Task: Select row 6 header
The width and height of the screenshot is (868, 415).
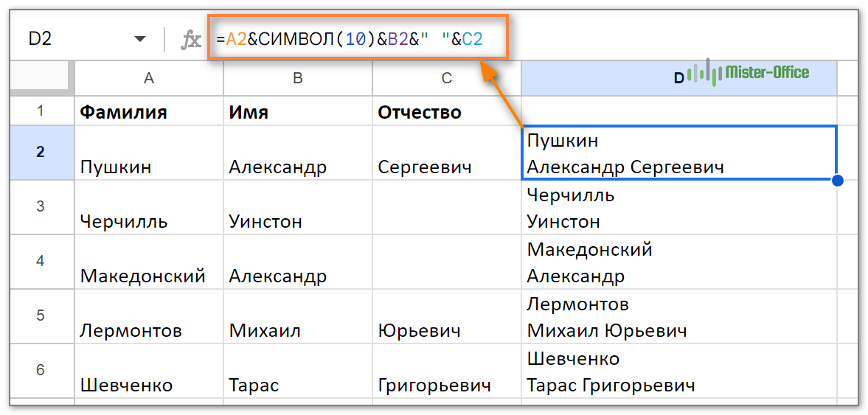Action: (42, 370)
